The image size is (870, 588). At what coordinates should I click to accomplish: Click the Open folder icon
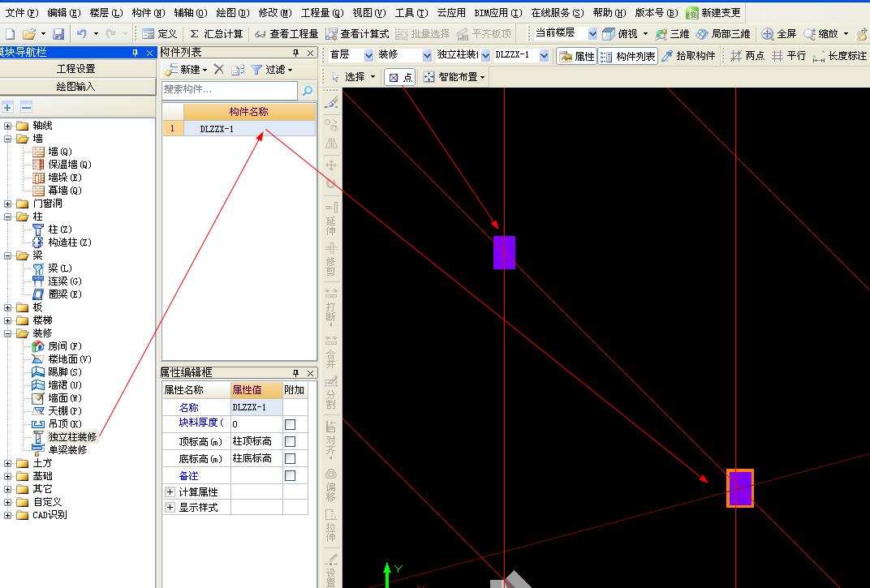point(29,34)
